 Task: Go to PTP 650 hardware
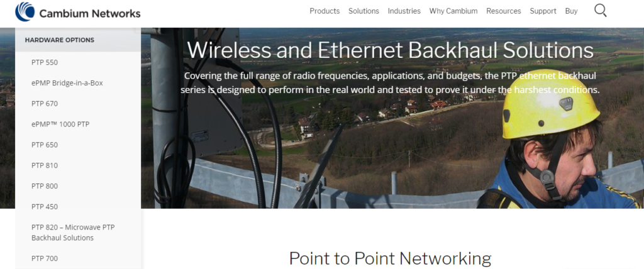click(x=45, y=145)
